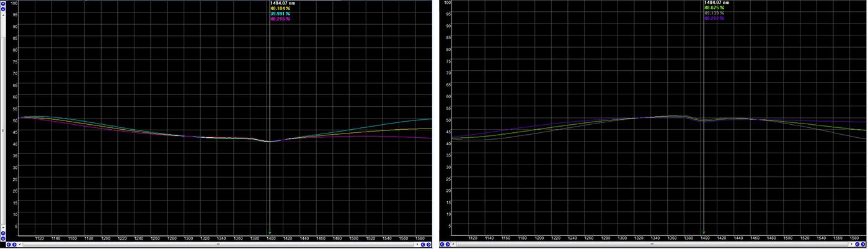Click left arrow of left graph's horizontal scrollbar
This screenshot has width=868, height=249.
(x=20, y=245)
